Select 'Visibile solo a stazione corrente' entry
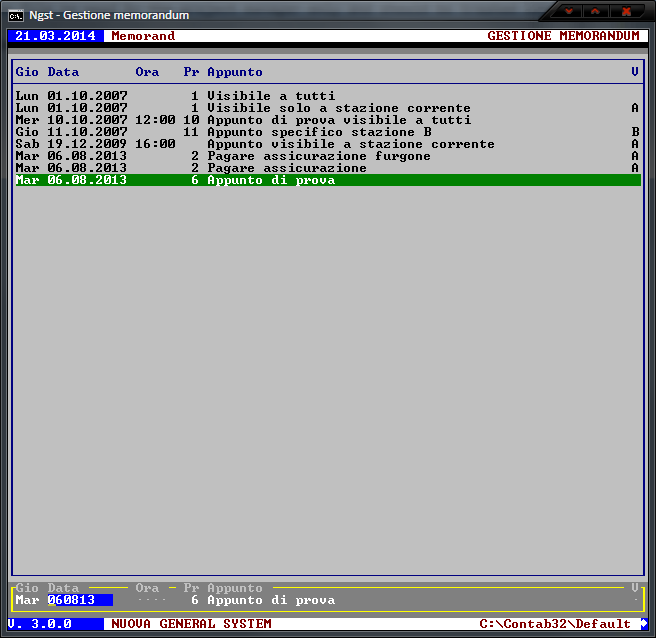The width and height of the screenshot is (656, 638). coord(338,108)
